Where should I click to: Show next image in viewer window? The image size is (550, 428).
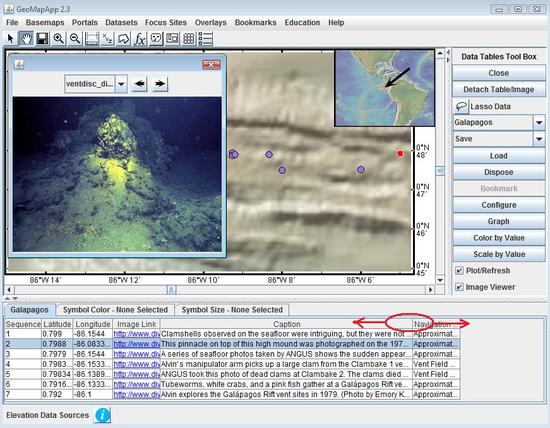click(160, 84)
